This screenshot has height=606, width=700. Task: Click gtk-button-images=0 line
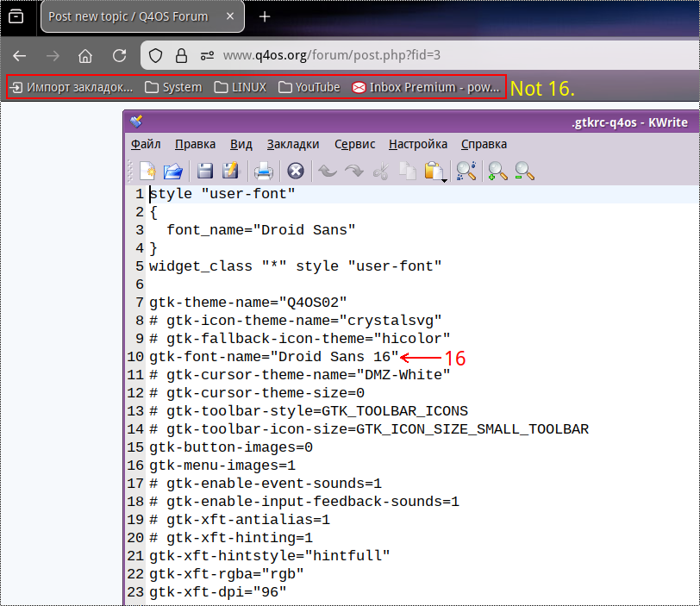231,447
